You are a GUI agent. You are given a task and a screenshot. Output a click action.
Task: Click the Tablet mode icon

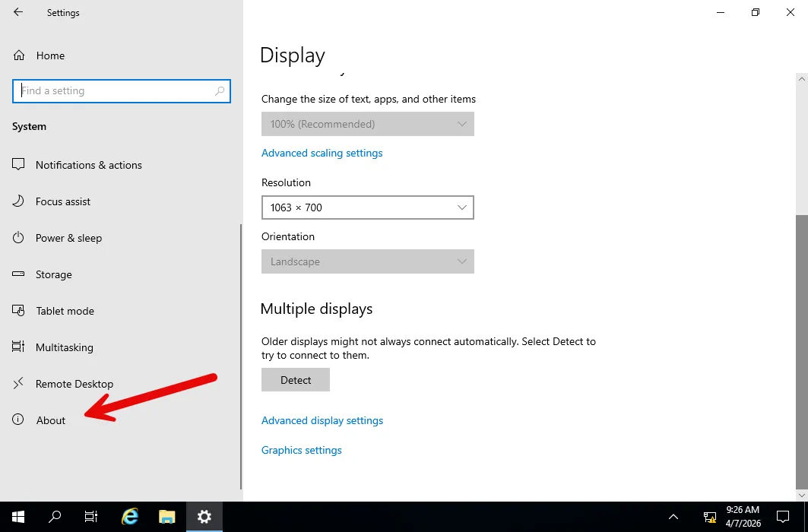(19, 311)
